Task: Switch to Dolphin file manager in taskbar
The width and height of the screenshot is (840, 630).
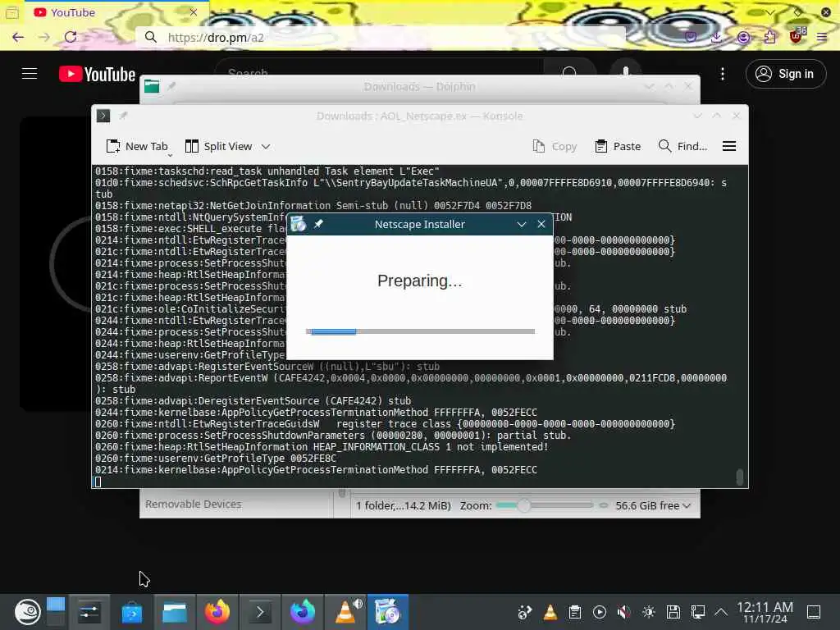Action: click(x=175, y=612)
